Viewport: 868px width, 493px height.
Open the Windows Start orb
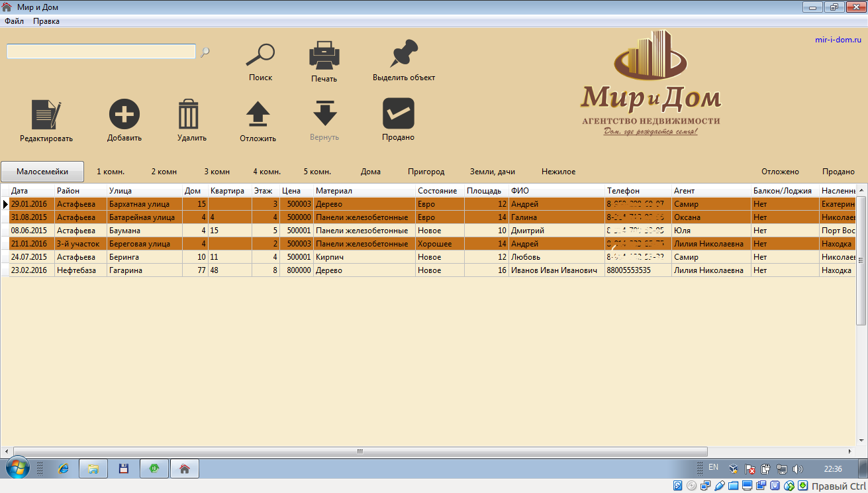[17, 468]
